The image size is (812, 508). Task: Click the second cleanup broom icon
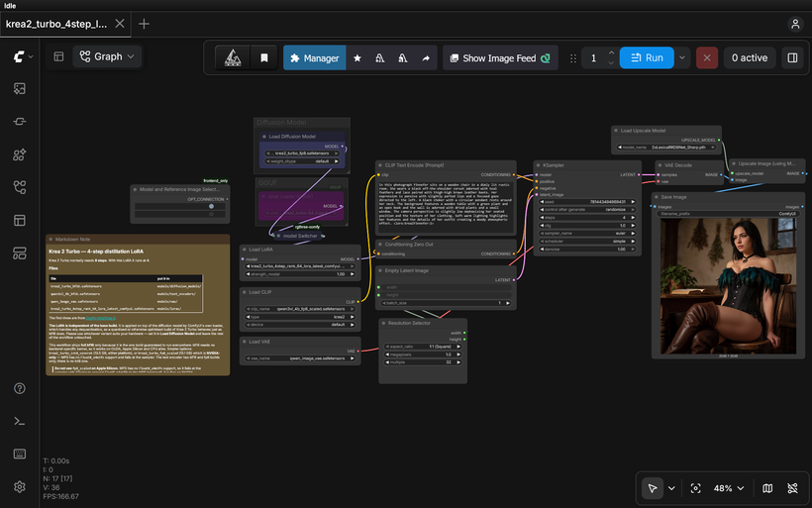403,58
